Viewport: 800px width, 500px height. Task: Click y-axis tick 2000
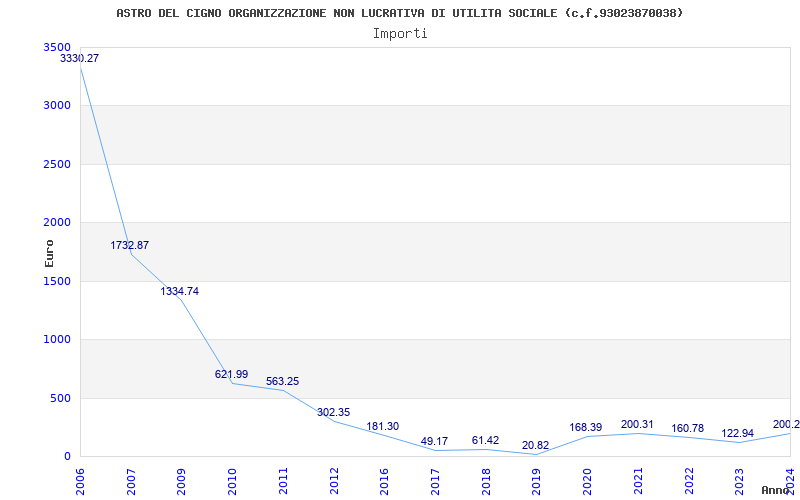tap(58, 222)
